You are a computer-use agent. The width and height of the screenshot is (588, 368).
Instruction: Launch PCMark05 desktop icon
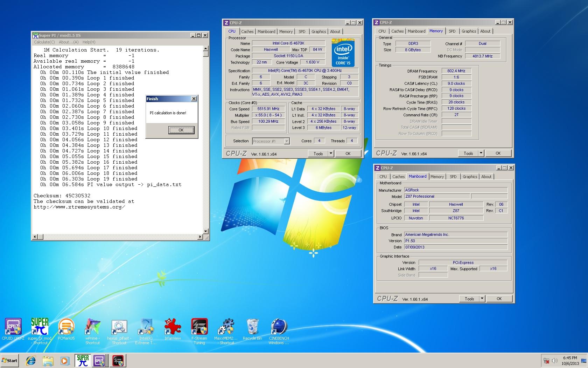66,329
